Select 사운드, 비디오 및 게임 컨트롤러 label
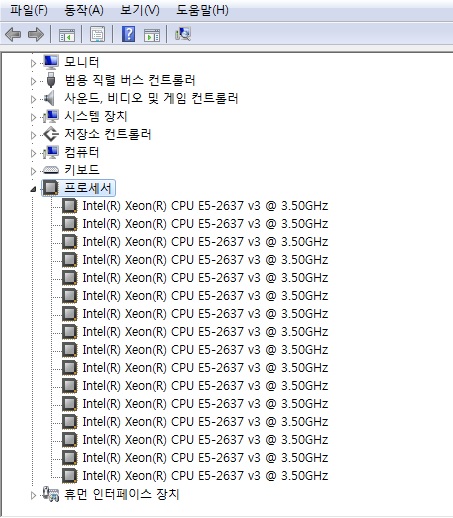The height and width of the screenshot is (518, 453). (151, 98)
